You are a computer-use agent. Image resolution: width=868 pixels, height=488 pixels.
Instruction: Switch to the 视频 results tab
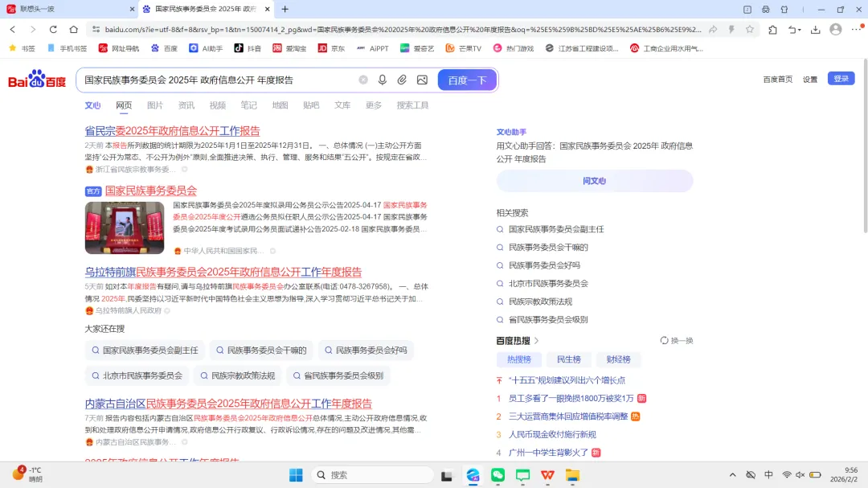[x=218, y=105]
